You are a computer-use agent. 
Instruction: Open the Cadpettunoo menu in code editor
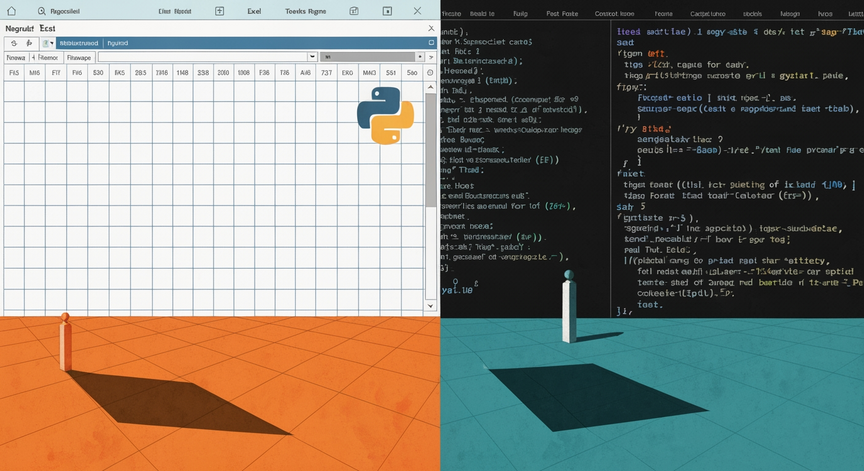coord(708,14)
